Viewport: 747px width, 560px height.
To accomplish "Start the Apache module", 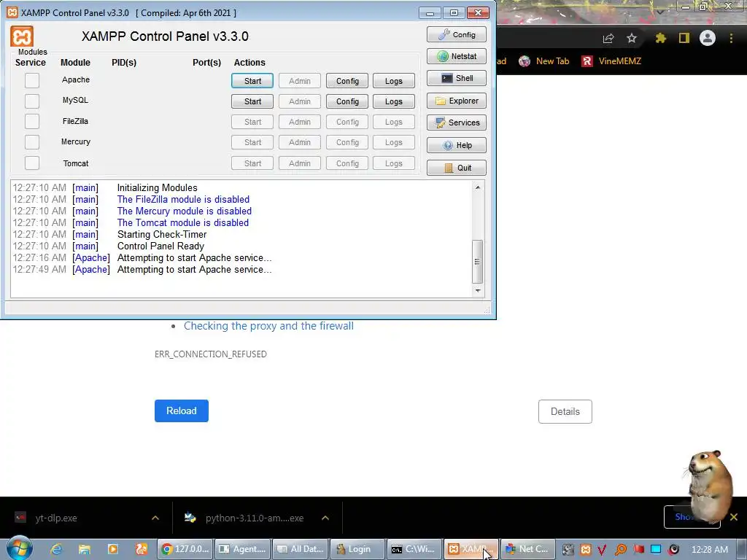I will click(x=252, y=81).
